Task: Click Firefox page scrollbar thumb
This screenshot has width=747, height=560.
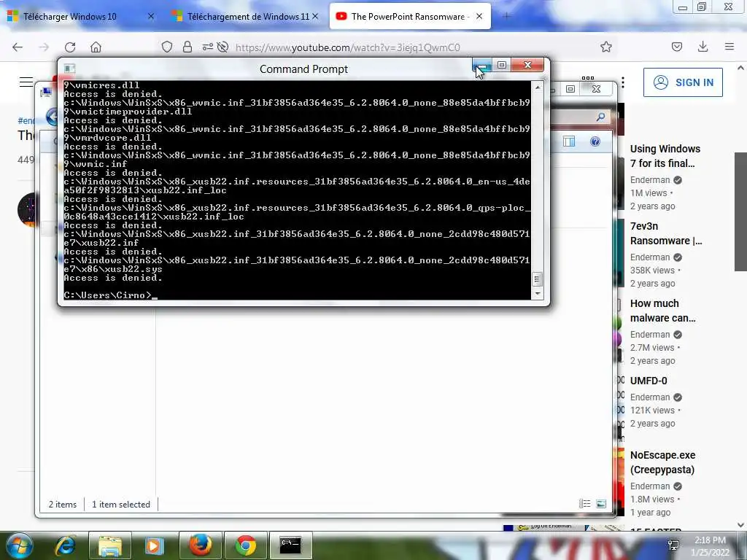Action: (x=740, y=212)
